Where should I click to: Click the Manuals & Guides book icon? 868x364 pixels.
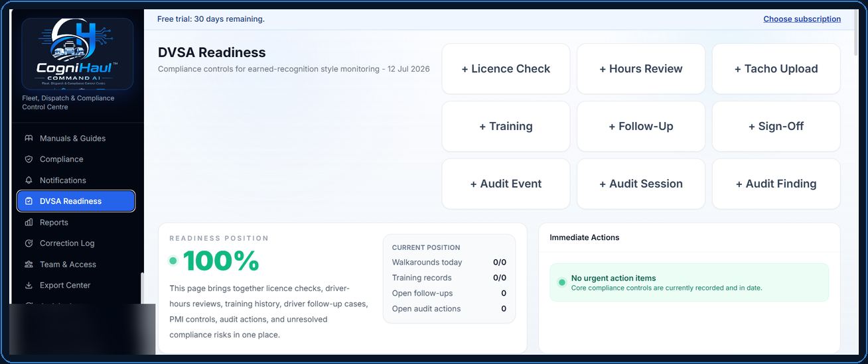click(29, 139)
